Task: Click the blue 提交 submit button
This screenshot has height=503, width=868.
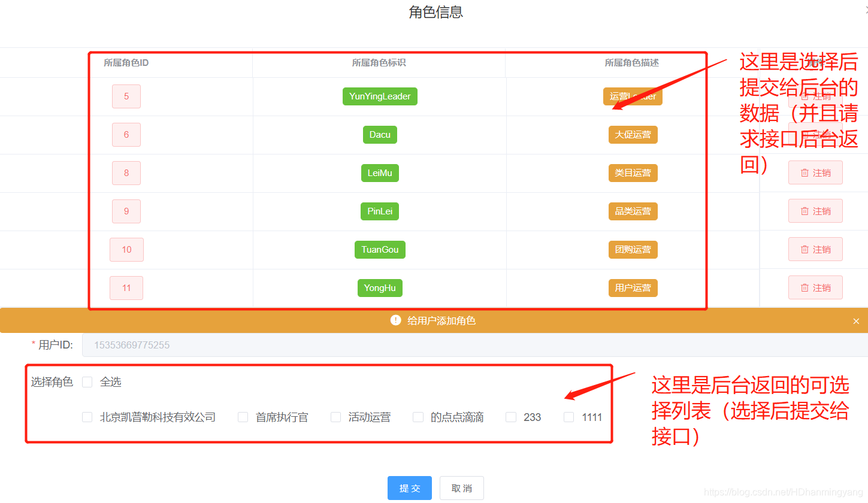Action: coord(410,488)
